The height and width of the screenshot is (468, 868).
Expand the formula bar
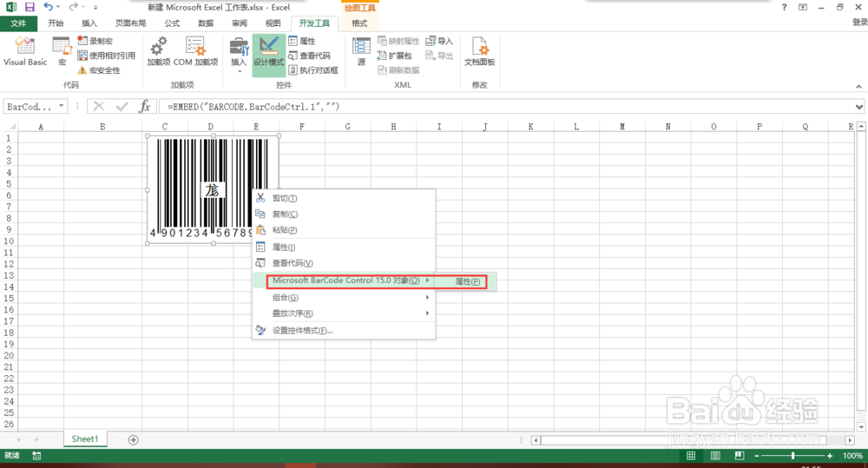click(859, 107)
